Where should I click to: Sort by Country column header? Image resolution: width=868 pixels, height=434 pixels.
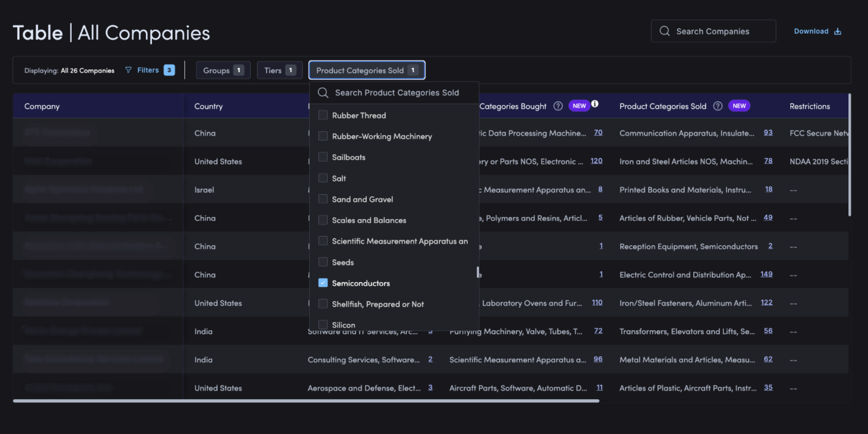(208, 106)
